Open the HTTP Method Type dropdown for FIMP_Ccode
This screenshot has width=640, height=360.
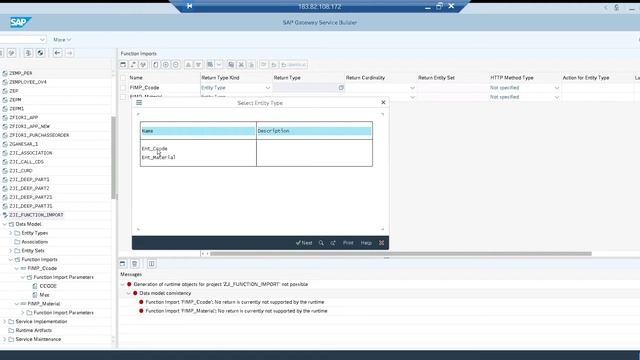pos(557,88)
